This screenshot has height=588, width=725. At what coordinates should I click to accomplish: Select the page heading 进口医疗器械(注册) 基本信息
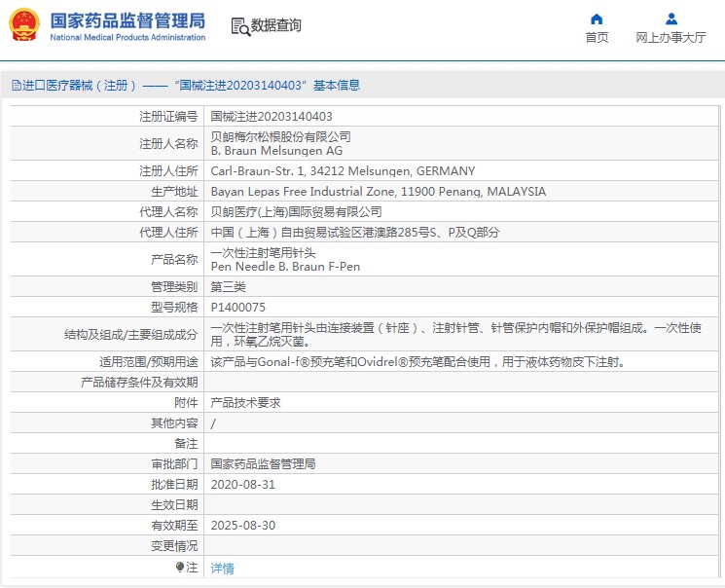click(186, 85)
